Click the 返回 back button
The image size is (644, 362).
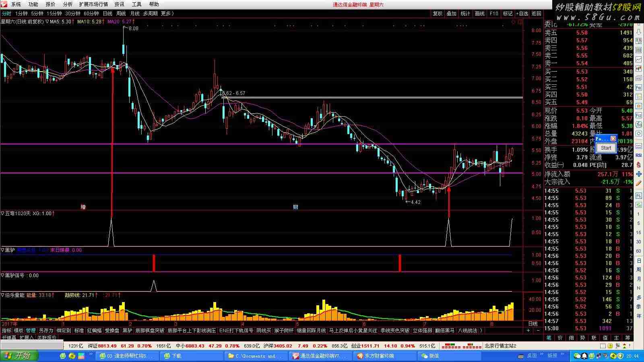[537, 13]
